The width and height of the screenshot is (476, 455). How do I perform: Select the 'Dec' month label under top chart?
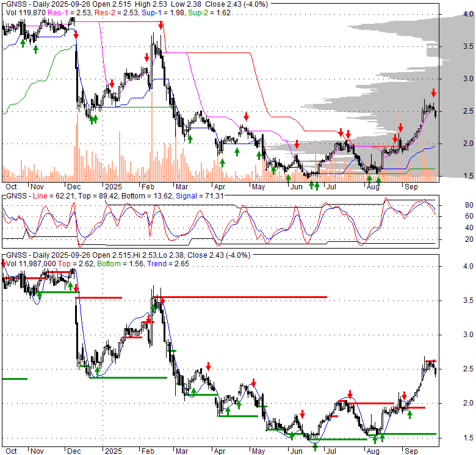pos(74,187)
